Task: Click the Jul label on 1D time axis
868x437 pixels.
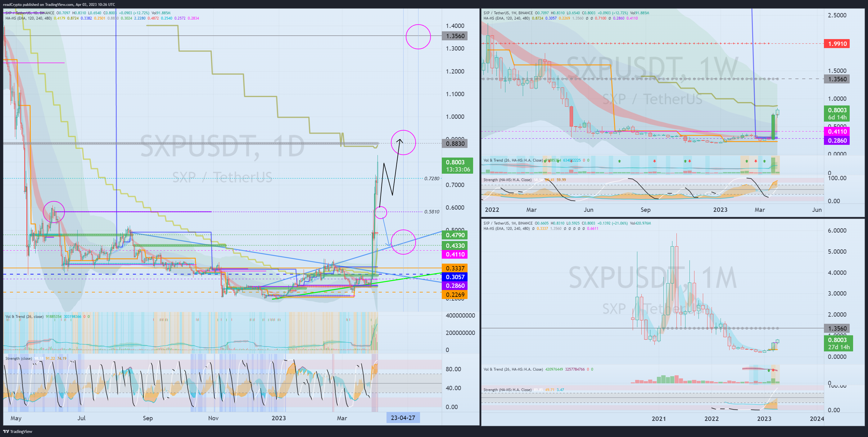Action: pyautogui.click(x=82, y=418)
